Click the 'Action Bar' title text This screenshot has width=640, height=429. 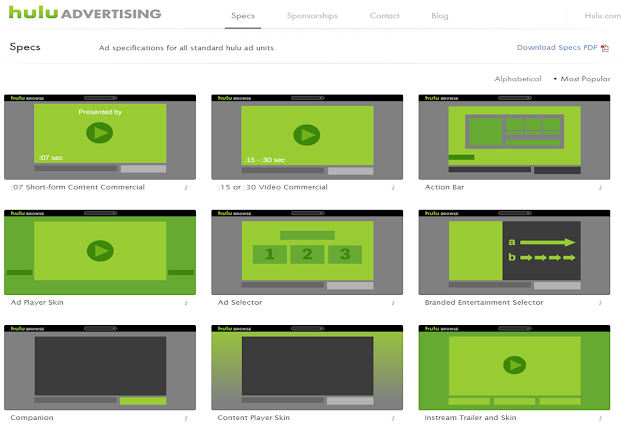point(444,187)
